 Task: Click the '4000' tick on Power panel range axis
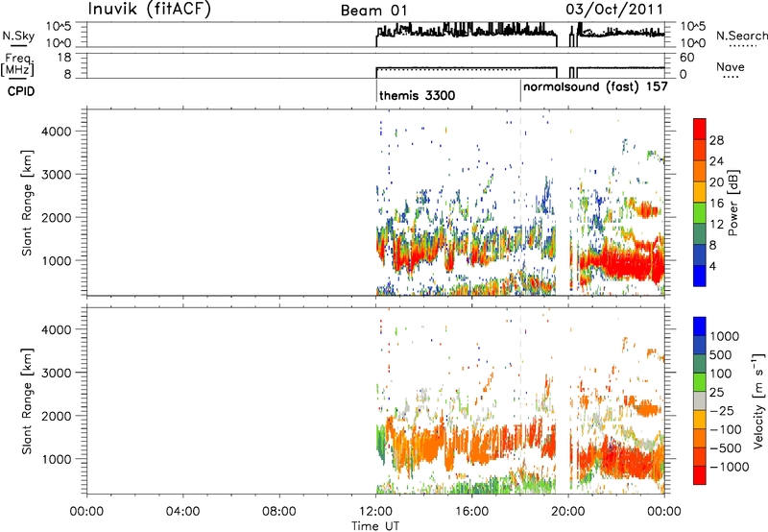pyautogui.click(x=56, y=132)
